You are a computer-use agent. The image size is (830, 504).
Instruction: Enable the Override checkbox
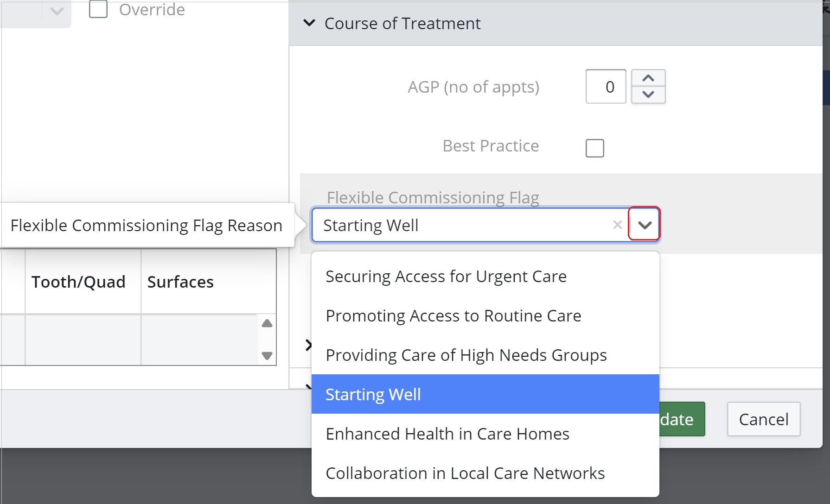98,9
